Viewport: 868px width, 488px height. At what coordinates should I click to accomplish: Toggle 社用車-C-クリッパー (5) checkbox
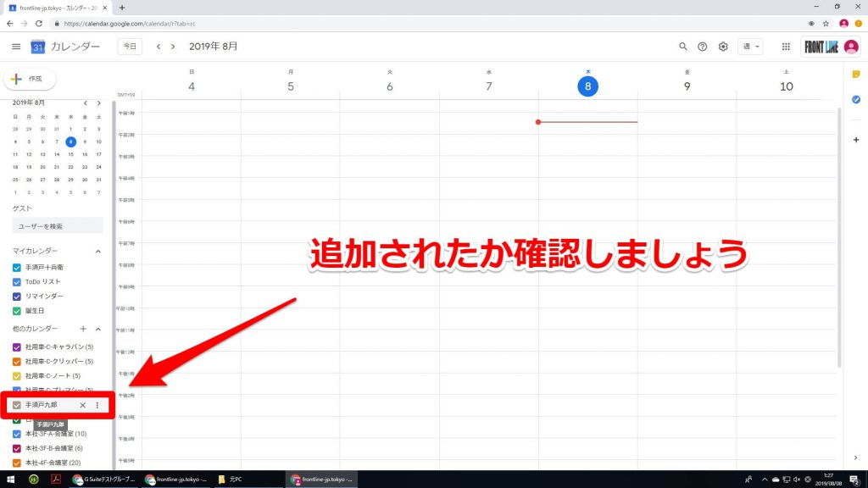(17, 362)
